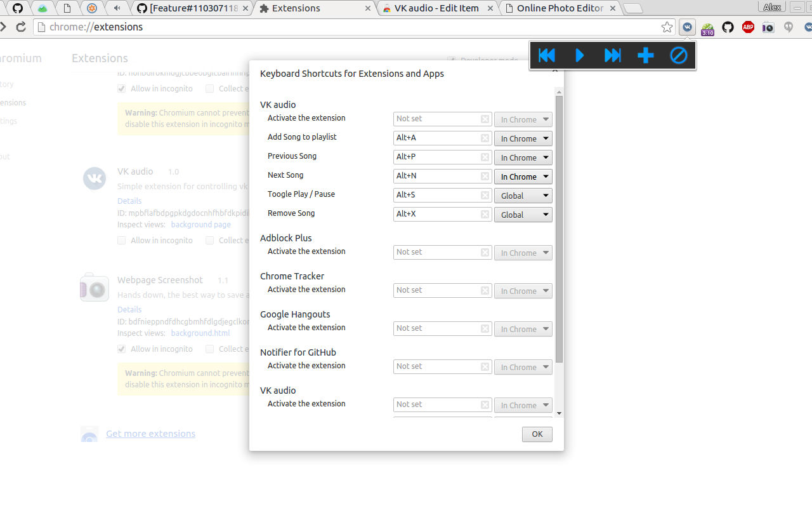Clear the Alt+P shortcut with its X icon
Image resolution: width=812 pixels, height=508 pixels.
point(485,157)
